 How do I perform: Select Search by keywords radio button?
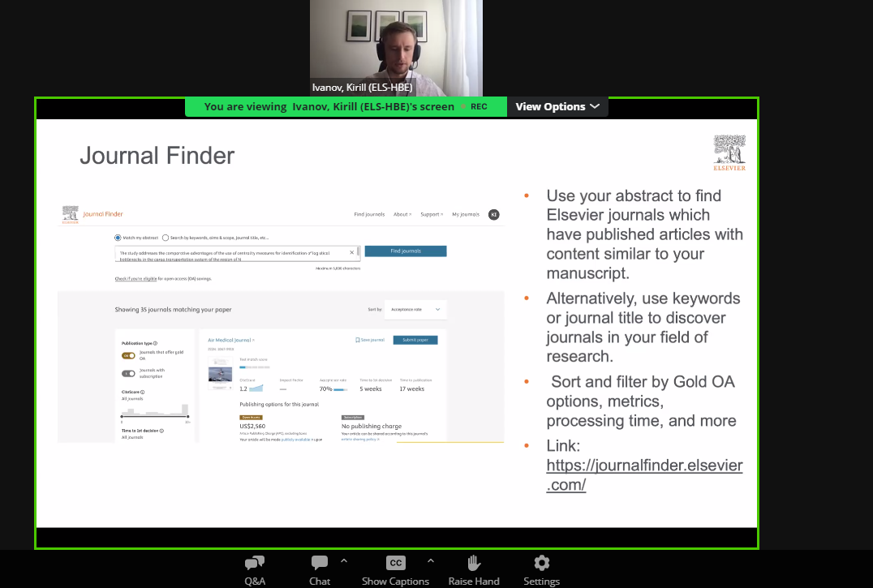166,238
